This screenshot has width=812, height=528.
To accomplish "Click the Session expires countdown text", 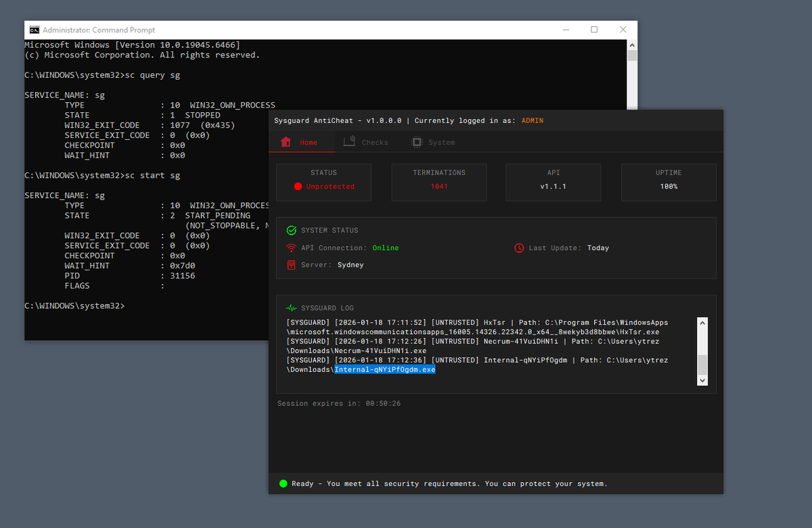I will pyautogui.click(x=339, y=404).
